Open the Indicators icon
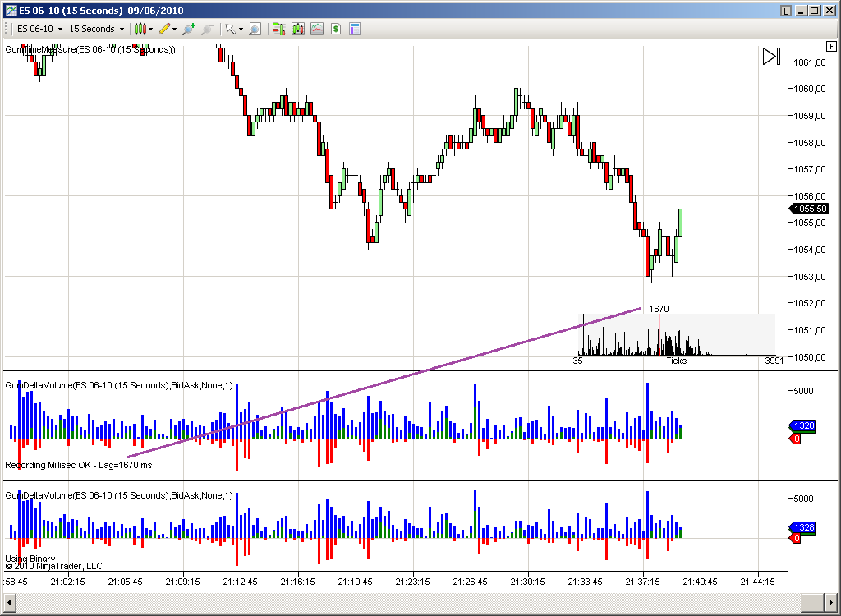This screenshot has height=616, width=841. tap(317, 29)
